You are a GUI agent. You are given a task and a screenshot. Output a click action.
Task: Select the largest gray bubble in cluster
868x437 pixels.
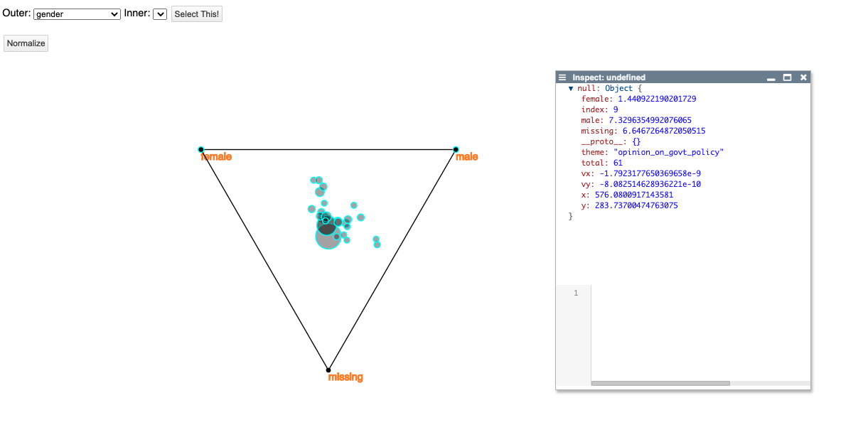327,238
